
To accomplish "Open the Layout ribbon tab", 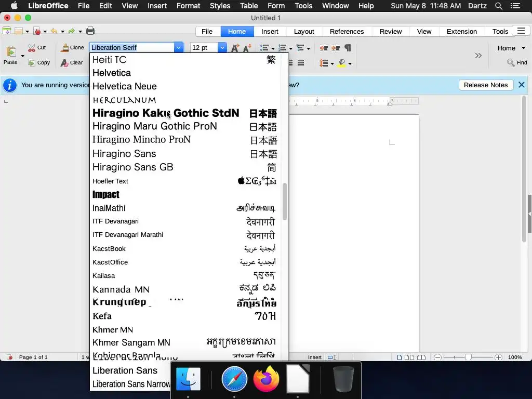I will coord(304,32).
